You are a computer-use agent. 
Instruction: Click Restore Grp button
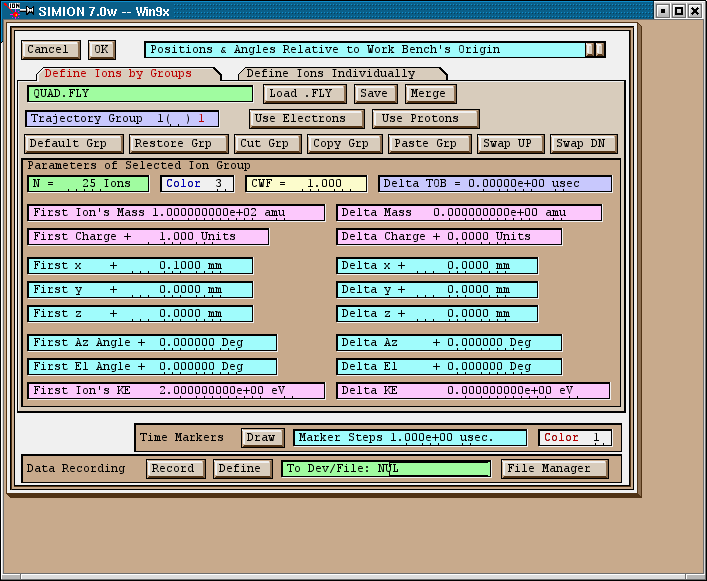179,144
